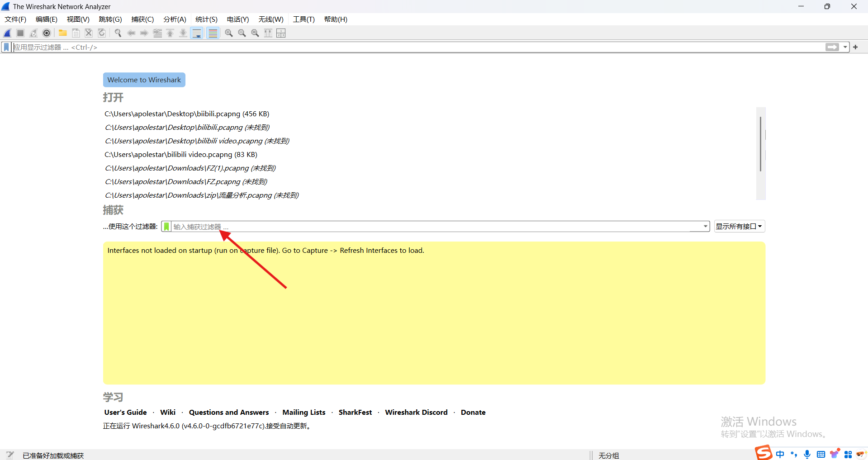This screenshot has height=460, width=868.
Task: Click the Welcome to Wireshark banner
Action: coord(144,80)
